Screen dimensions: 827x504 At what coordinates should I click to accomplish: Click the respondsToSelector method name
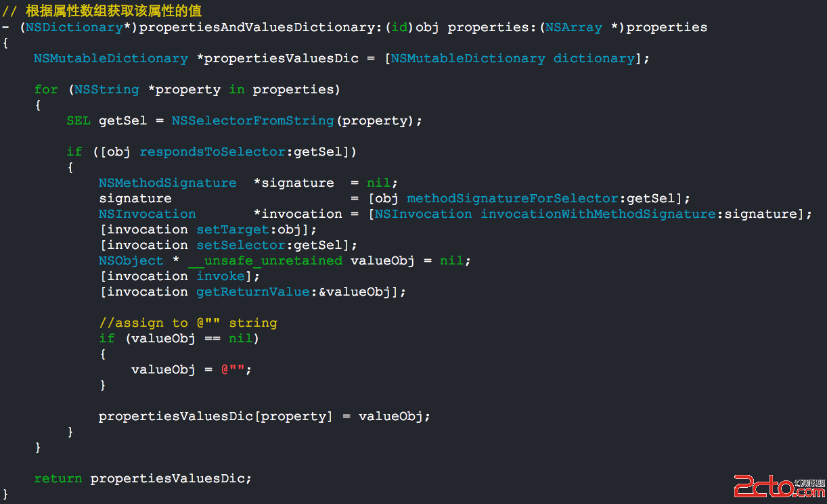coord(213,152)
